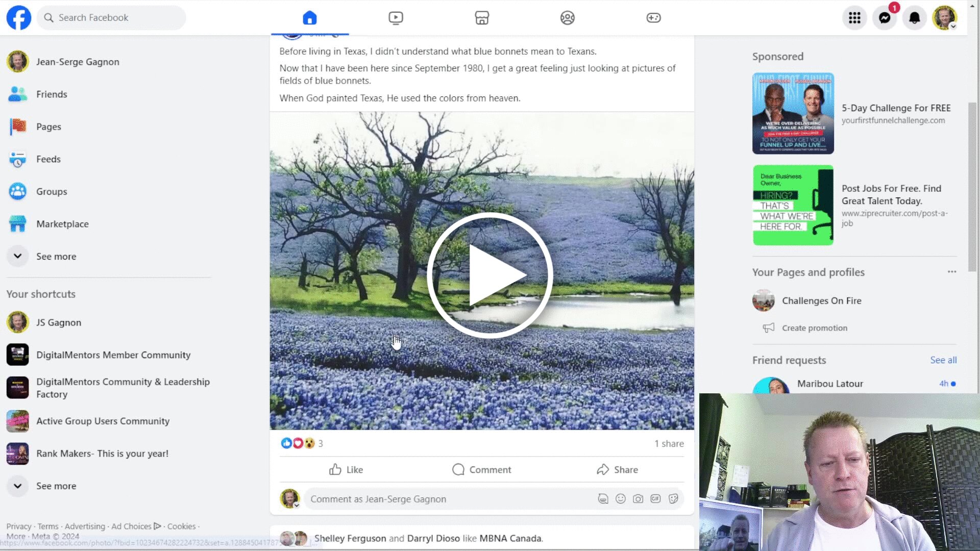Open Your Pages and profiles options
The image size is (980, 551).
[952, 272]
